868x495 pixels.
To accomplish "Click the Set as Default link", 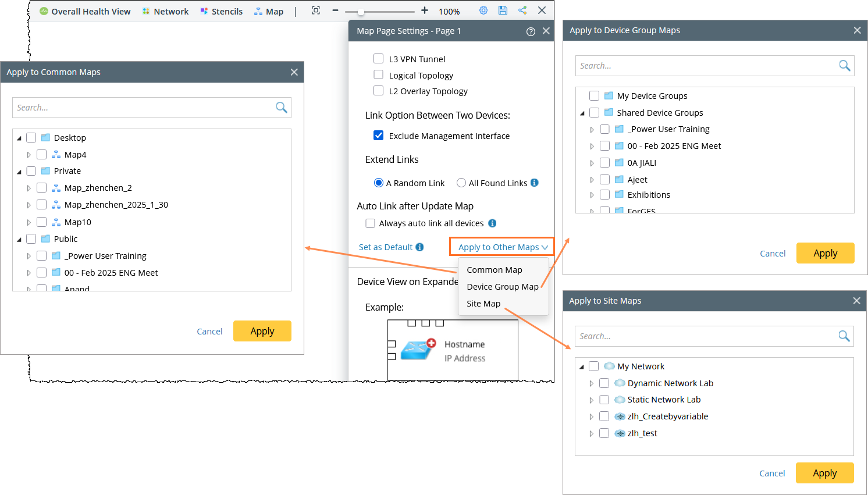I will pos(385,247).
